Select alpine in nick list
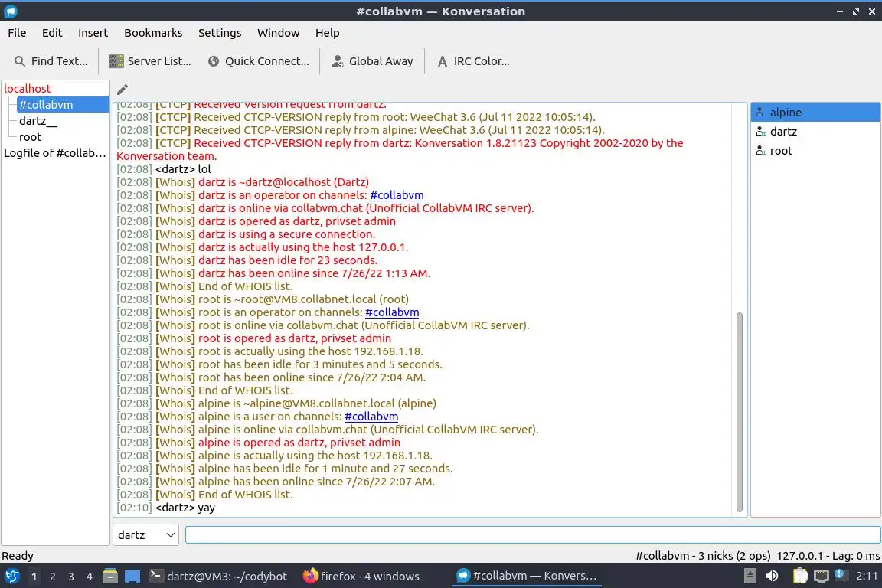 tap(815, 113)
